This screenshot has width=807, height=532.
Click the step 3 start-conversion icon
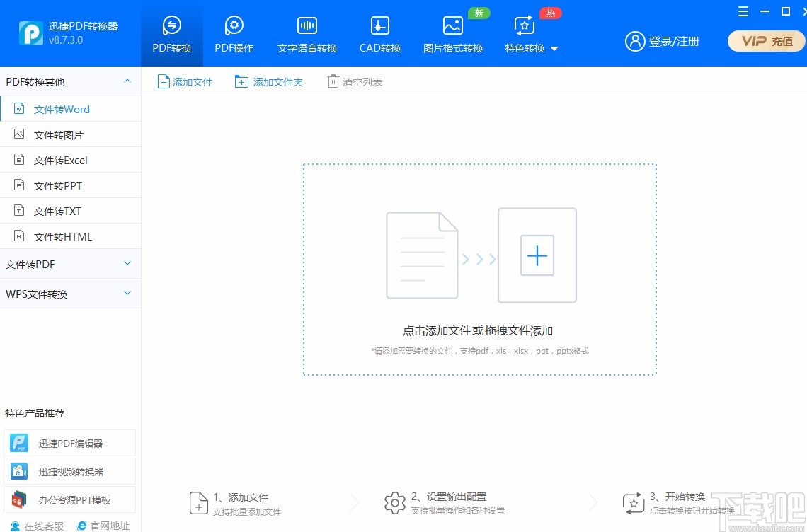click(634, 503)
